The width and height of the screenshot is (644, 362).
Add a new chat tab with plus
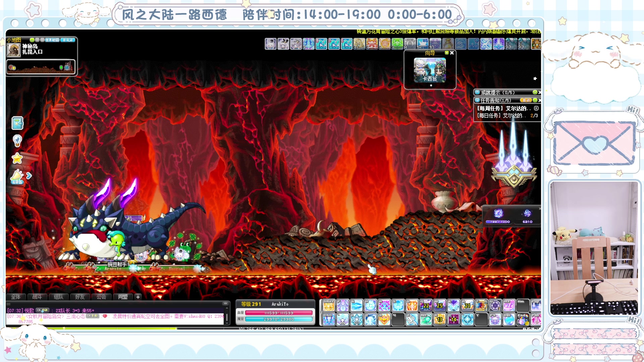(x=138, y=297)
